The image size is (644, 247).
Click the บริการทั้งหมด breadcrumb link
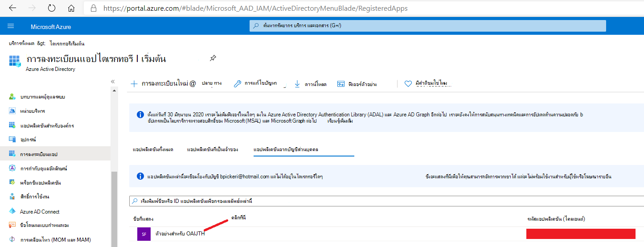(x=21, y=43)
